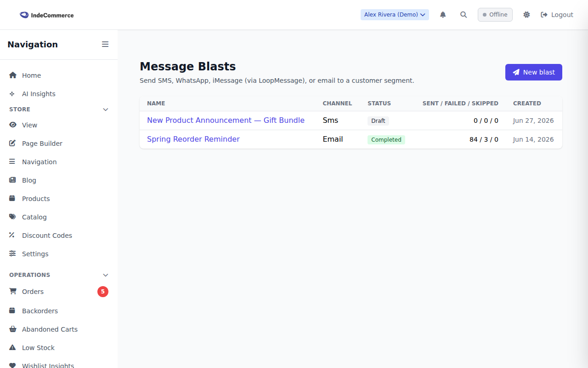Click the Completed status badge
588x368 pixels.
(386, 139)
